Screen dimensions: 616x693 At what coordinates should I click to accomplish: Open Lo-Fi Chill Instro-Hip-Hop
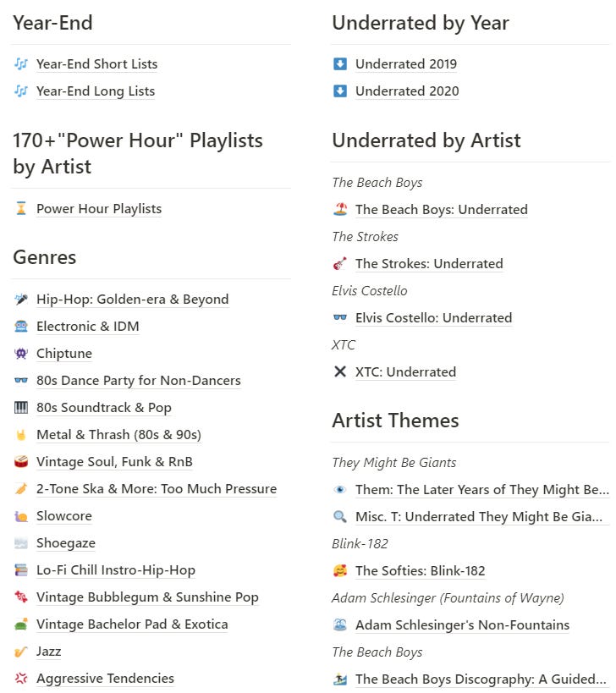116,570
